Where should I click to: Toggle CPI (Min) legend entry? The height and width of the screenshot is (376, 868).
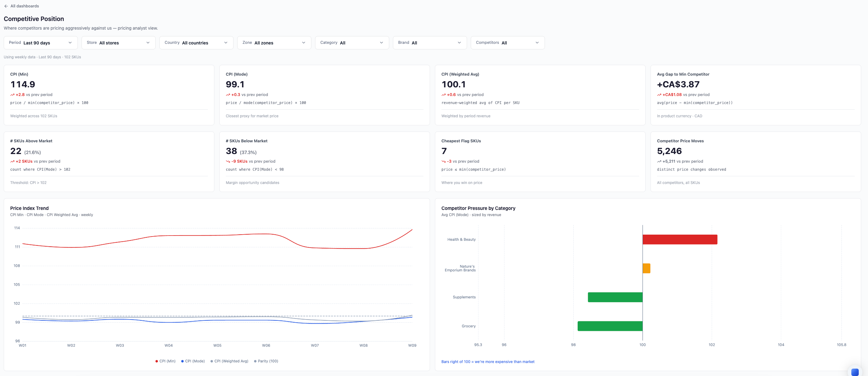pos(166,361)
